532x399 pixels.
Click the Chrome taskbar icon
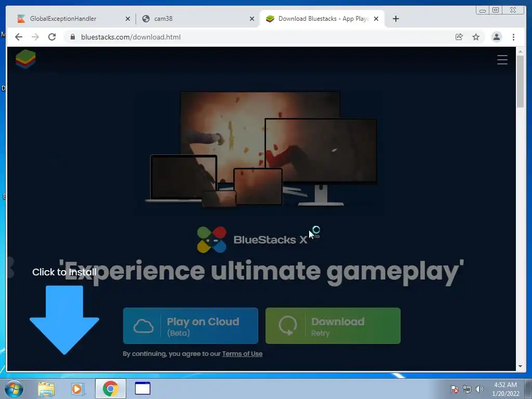(x=110, y=389)
